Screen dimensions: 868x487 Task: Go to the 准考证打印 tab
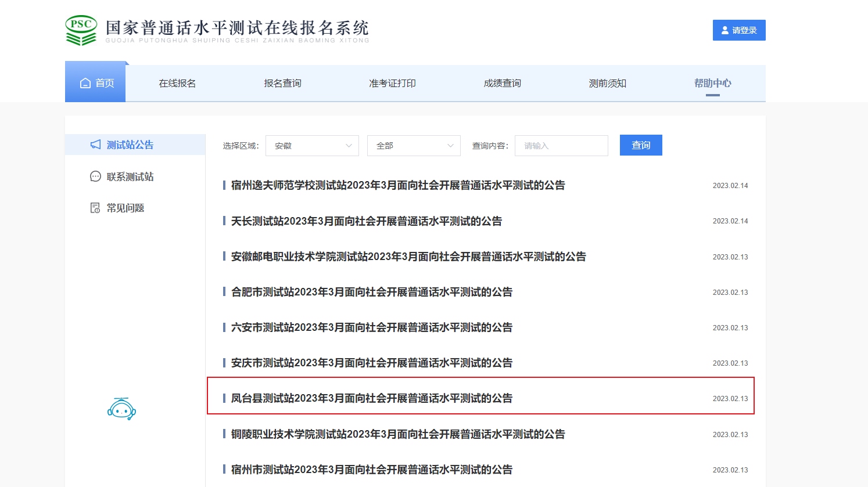[x=392, y=84]
